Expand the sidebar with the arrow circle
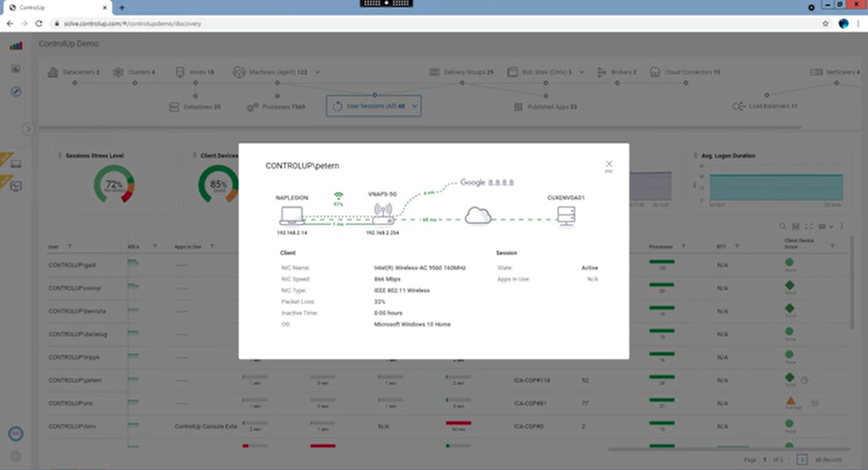 pyautogui.click(x=28, y=129)
